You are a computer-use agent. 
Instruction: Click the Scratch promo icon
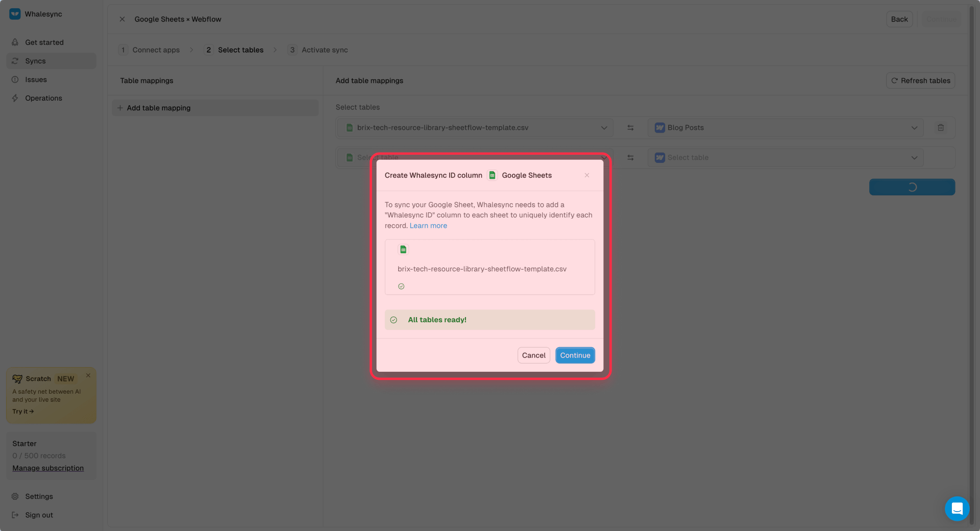[17, 379]
